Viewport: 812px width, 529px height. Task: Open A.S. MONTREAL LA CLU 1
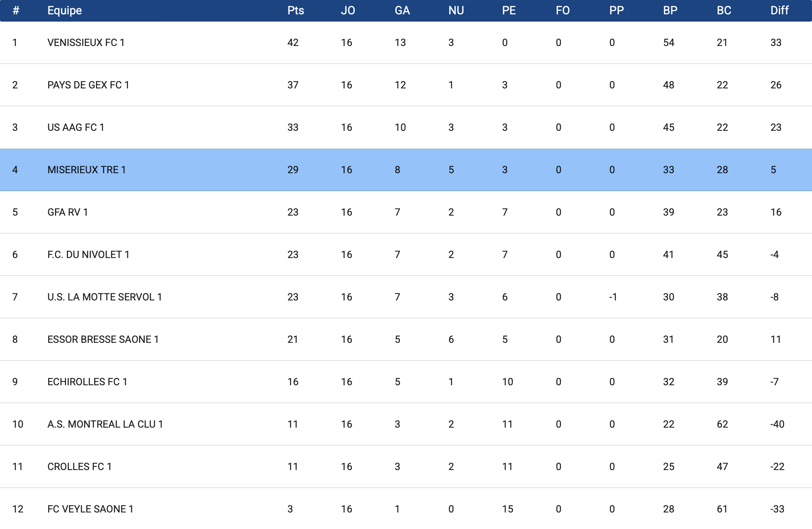105,424
